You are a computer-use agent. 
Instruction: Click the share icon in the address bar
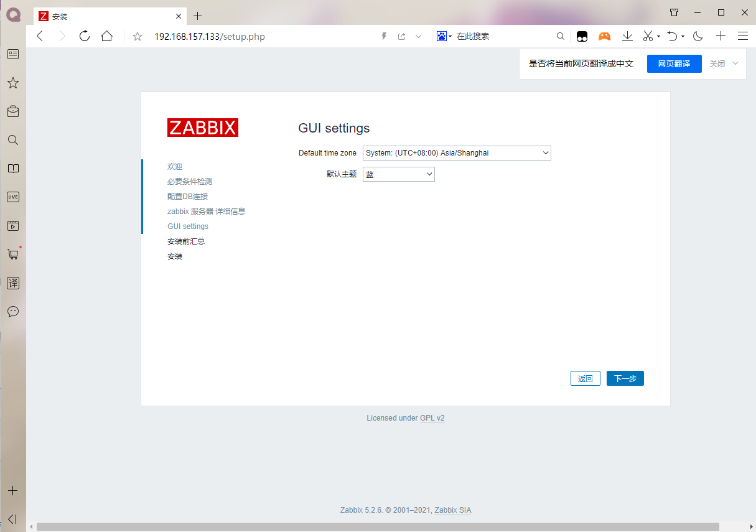click(402, 36)
